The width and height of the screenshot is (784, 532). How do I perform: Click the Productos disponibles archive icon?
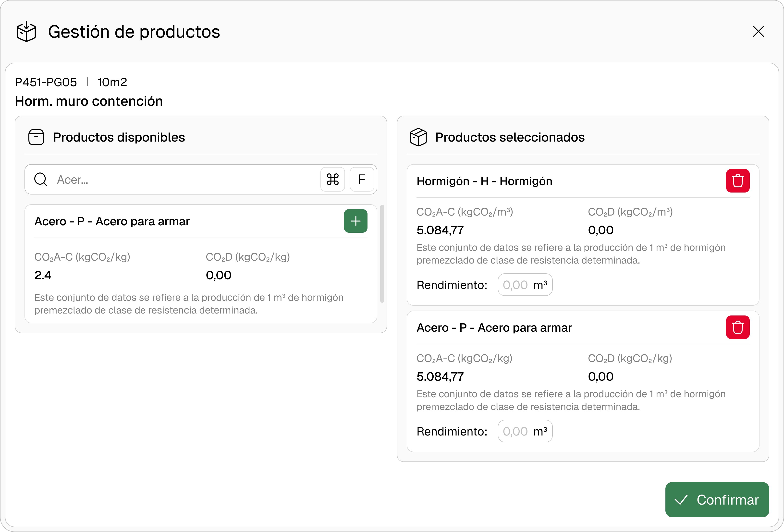tap(37, 137)
